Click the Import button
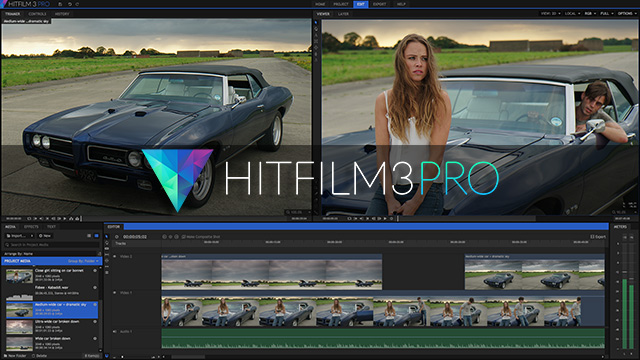 coord(19,236)
